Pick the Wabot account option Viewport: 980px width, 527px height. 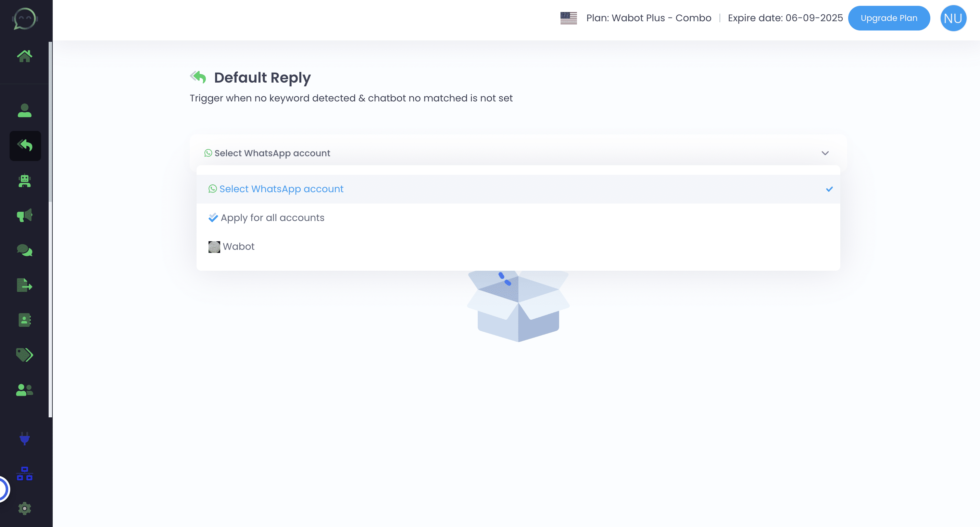(x=239, y=247)
